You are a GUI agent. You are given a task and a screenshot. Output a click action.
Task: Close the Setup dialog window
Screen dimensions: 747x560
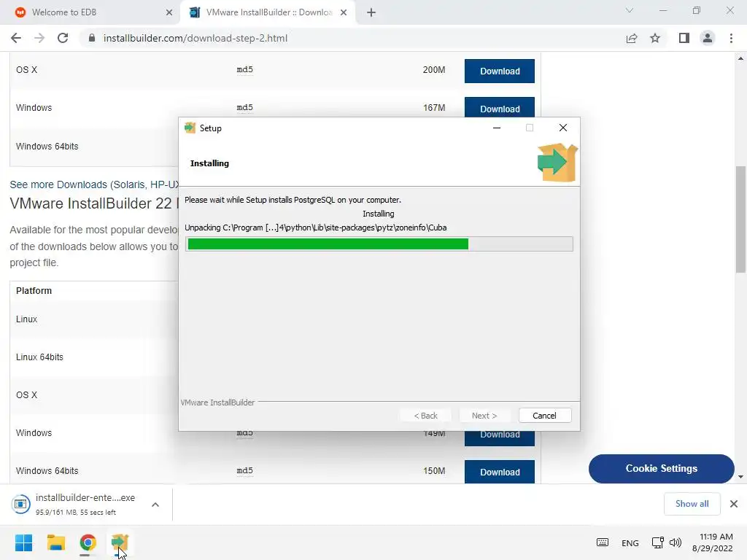tap(562, 128)
